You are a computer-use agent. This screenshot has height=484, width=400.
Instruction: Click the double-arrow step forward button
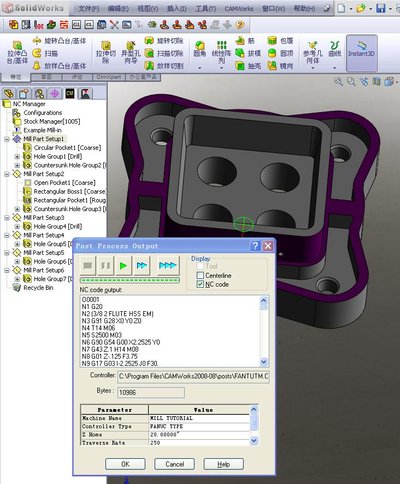(x=142, y=266)
